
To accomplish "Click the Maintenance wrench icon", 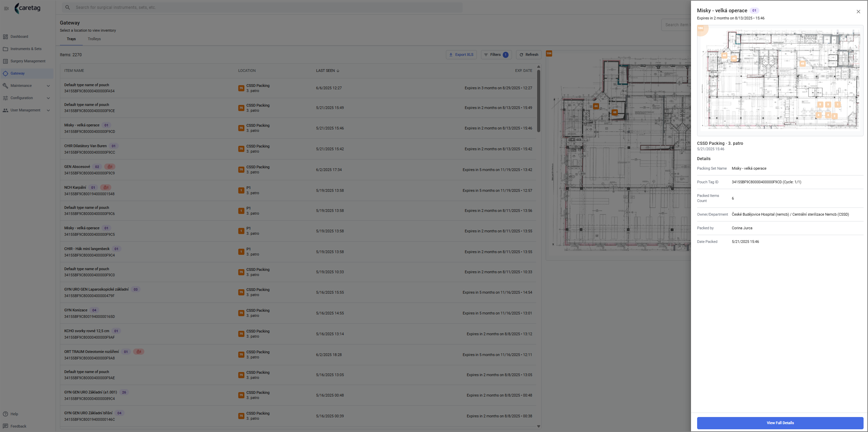I will click(5, 86).
